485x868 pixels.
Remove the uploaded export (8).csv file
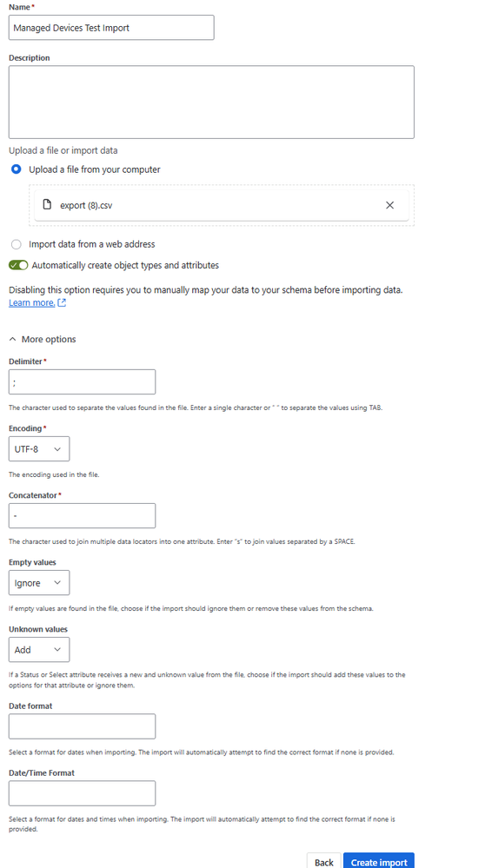389,205
